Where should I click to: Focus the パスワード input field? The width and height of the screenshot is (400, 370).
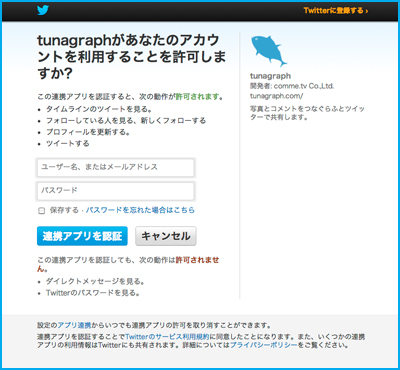[x=115, y=191]
